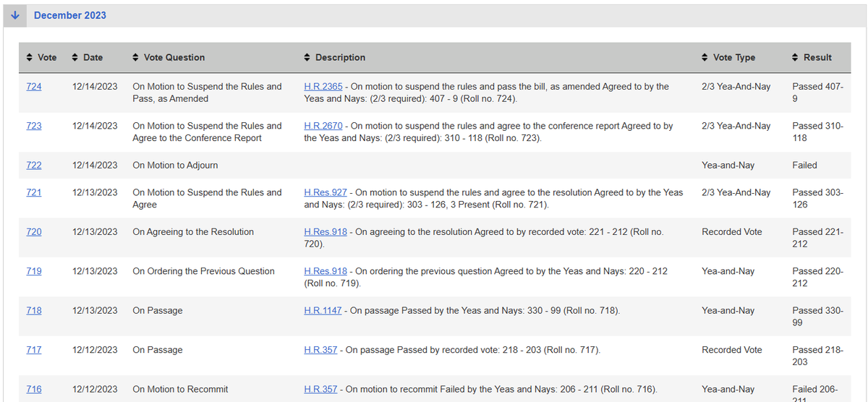Open roll call vote 723

(x=33, y=126)
